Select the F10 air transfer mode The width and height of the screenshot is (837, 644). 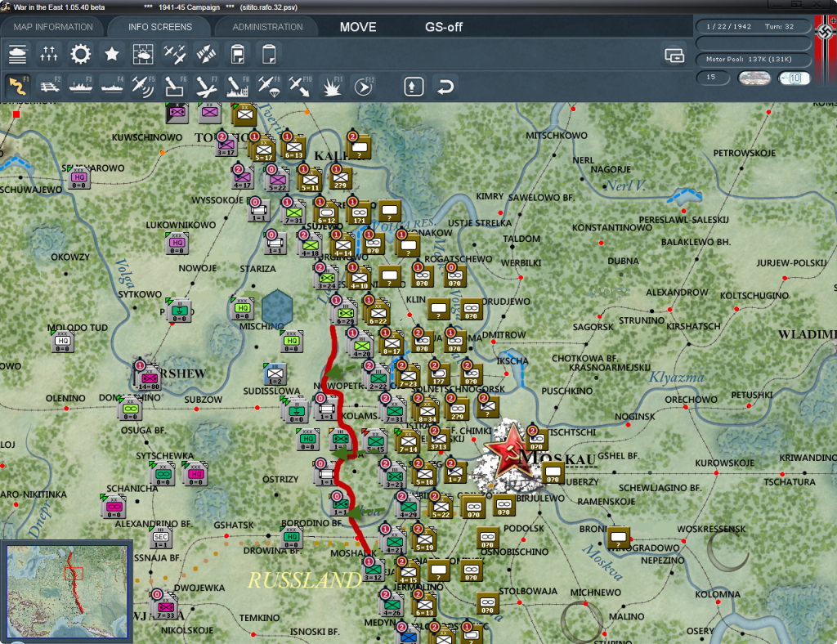[300, 86]
